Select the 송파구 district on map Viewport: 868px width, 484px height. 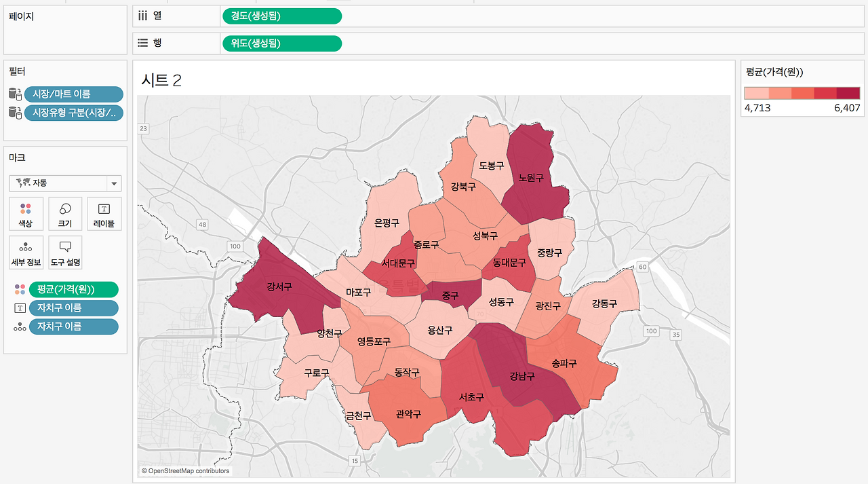tap(564, 363)
